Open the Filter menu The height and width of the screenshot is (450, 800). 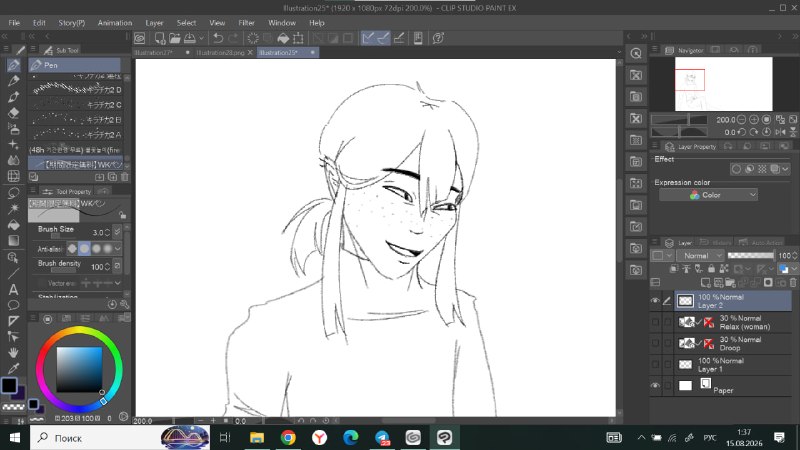[246, 23]
